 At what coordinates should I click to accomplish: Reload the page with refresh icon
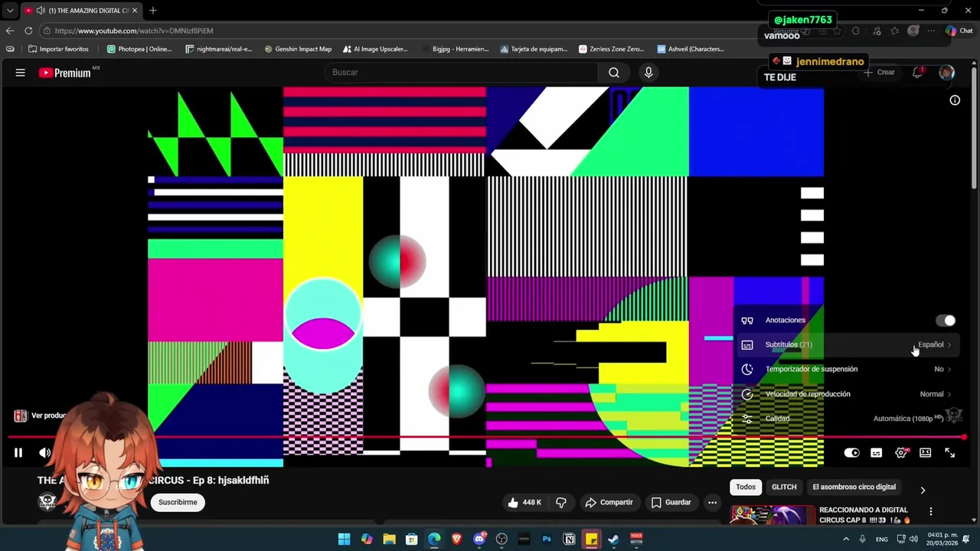point(28,31)
